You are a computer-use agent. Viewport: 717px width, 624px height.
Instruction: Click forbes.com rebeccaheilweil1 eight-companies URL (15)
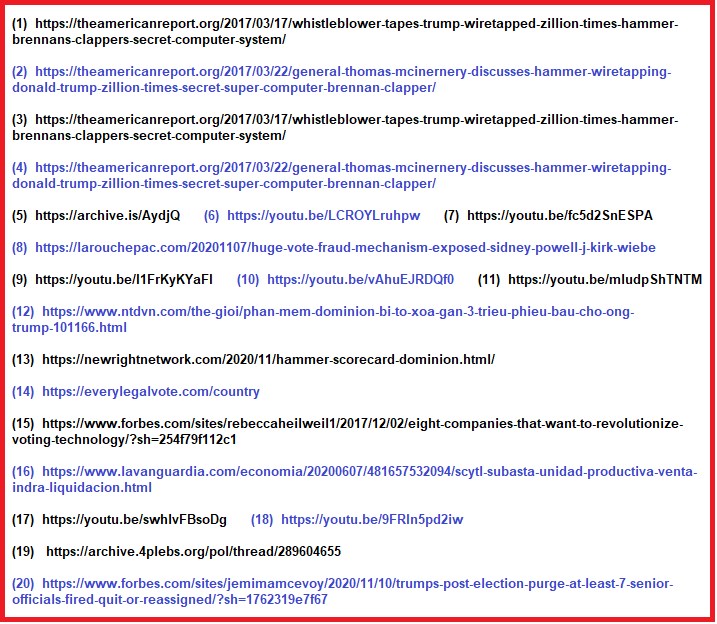(x=348, y=432)
